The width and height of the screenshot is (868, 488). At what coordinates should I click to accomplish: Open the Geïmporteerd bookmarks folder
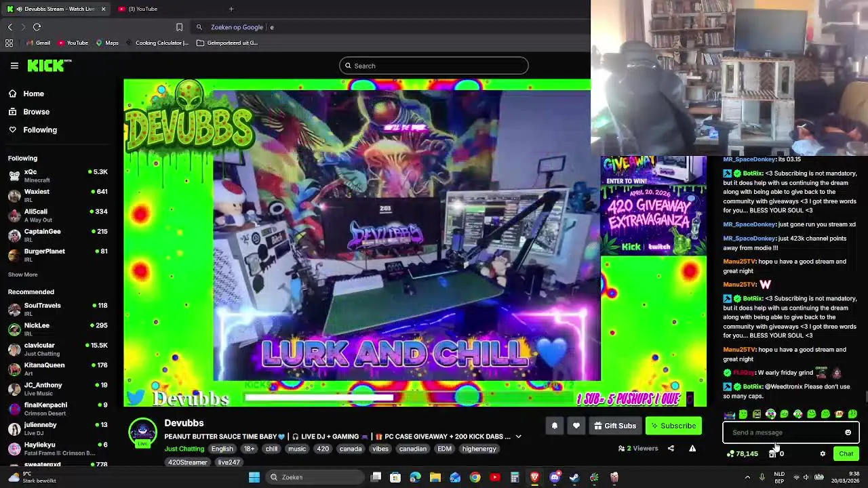227,43
